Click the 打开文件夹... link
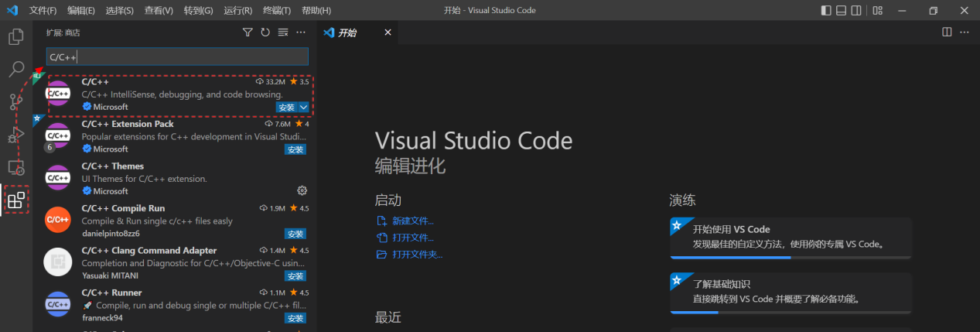Viewport: 980px width, 332px height. [x=418, y=255]
